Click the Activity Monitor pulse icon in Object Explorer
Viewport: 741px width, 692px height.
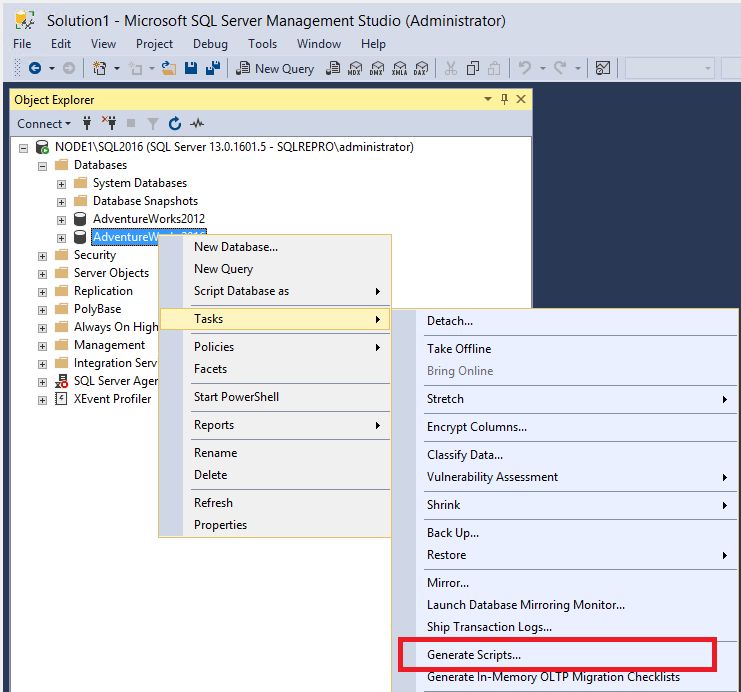point(197,124)
